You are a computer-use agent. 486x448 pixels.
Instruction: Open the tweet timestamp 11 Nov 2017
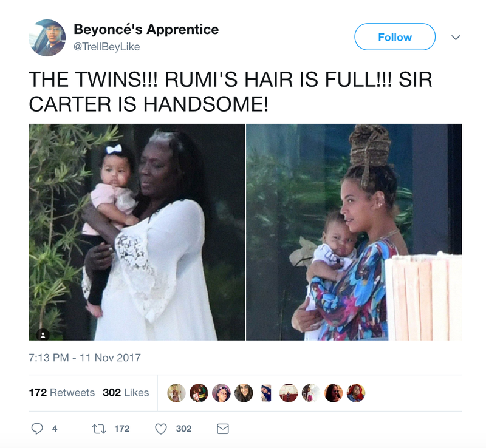click(x=84, y=358)
